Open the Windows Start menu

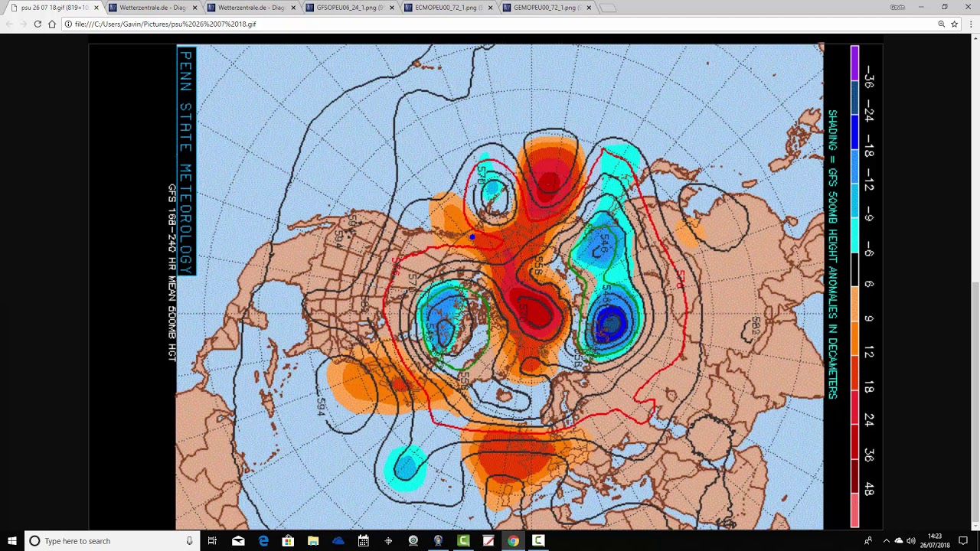[11, 541]
